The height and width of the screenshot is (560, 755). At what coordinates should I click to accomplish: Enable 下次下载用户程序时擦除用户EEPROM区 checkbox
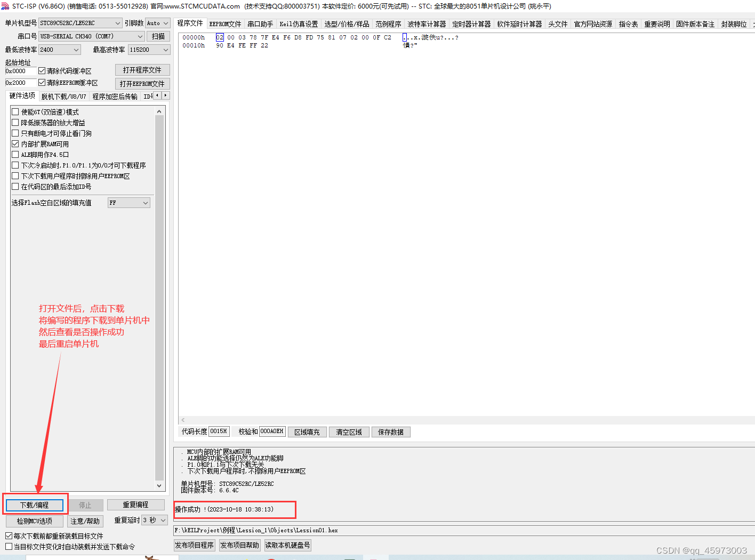pos(15,176)
